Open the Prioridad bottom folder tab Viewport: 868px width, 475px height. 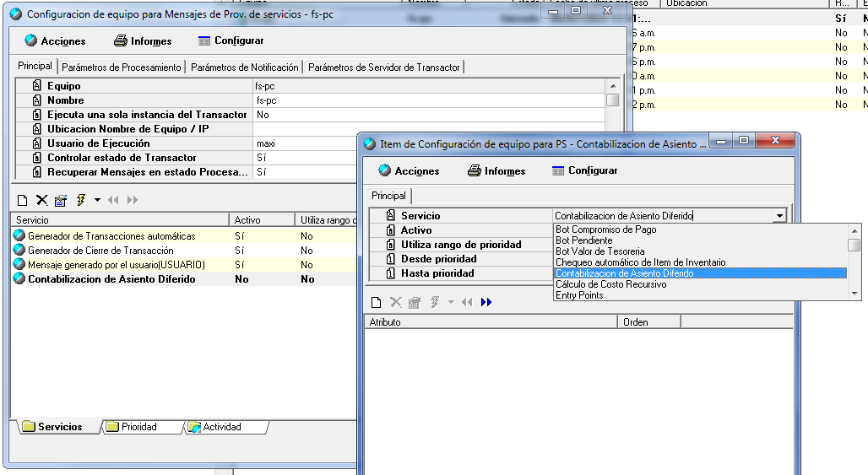(138, 427)
